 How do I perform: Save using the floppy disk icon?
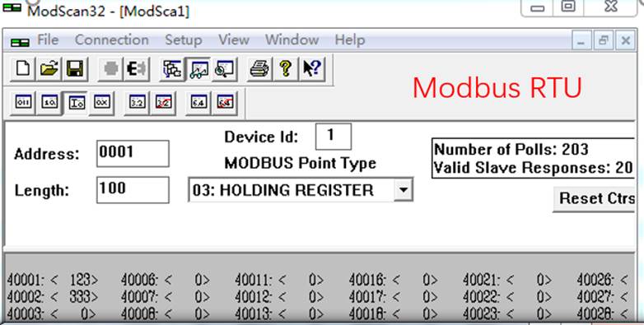point(75,68)
